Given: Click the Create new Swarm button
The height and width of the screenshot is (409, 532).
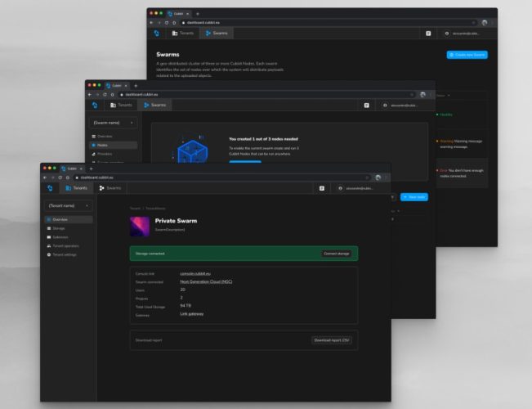Looking at the screenshot, I should (x=467, y=55).
